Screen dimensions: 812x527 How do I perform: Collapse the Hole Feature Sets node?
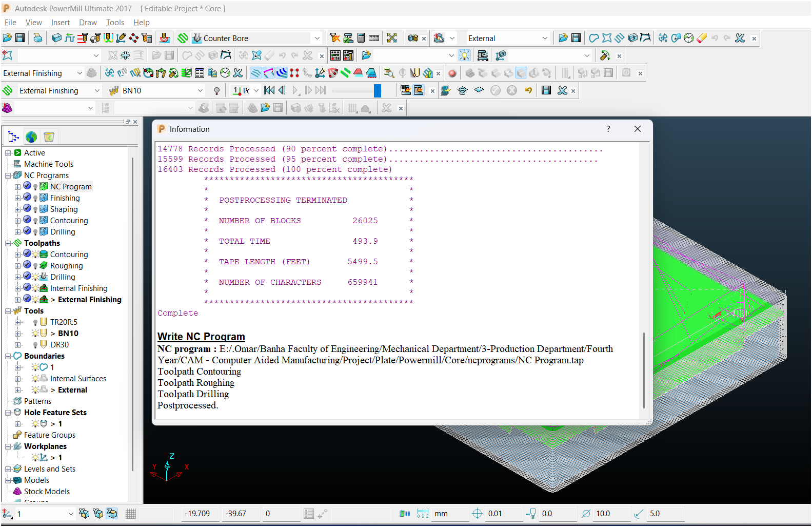(x=8, y=413)
